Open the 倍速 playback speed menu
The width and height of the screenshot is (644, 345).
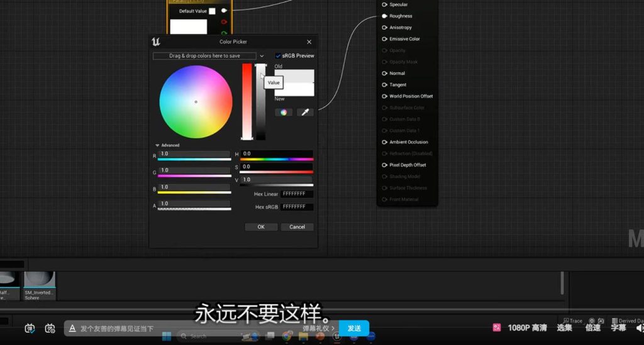[592, 328]
